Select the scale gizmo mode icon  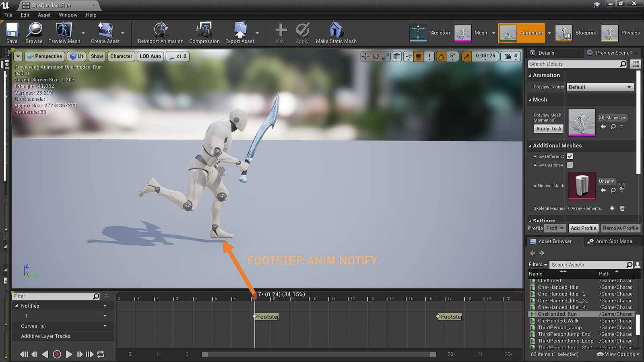tap(386, 57)
